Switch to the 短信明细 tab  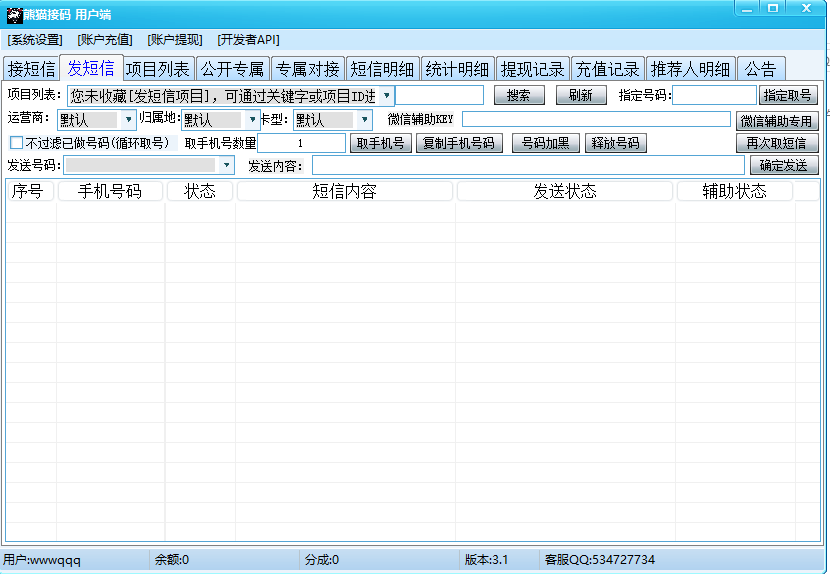tap(383, 69)
